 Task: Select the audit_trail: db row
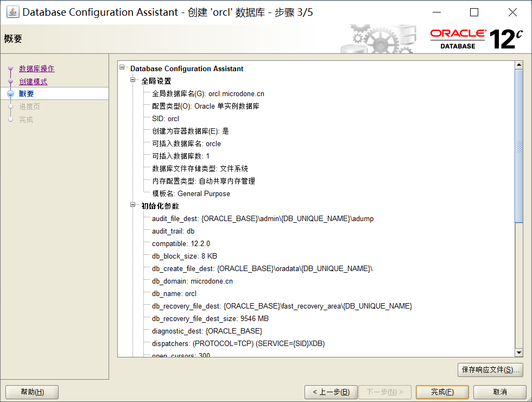[x=173, y=231]
